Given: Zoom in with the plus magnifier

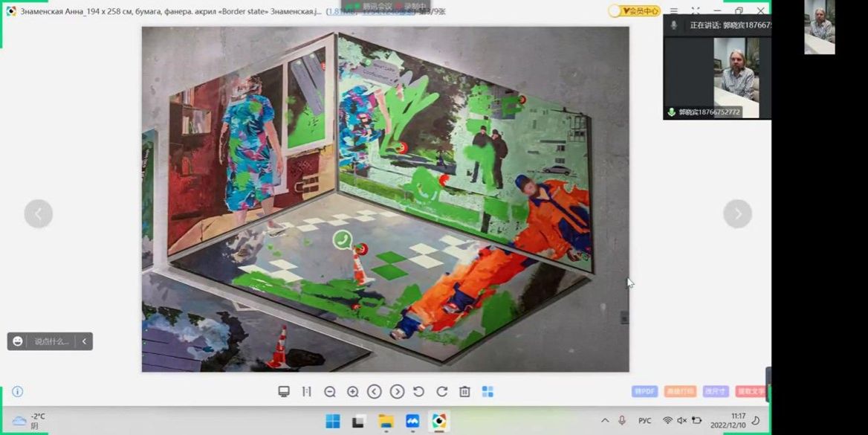Looking at the screenshot, I should [x=352, y=392].
